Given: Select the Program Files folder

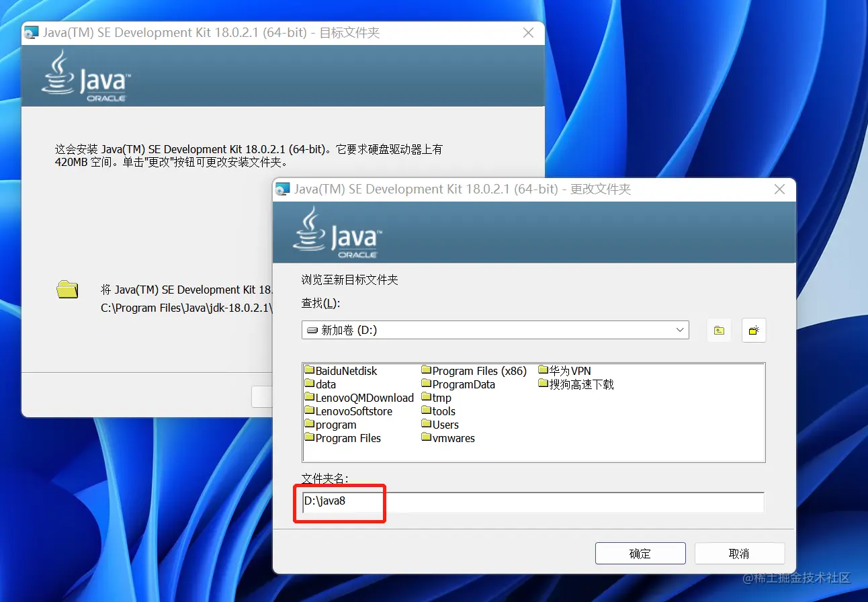Looking at the screenshot, I should pyautogui.click(x=343, y=438).
